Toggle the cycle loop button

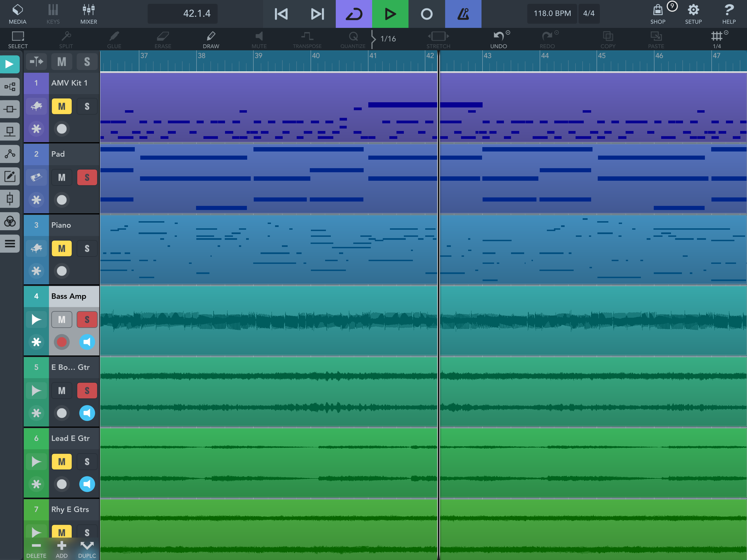click(x=354, y=14)
